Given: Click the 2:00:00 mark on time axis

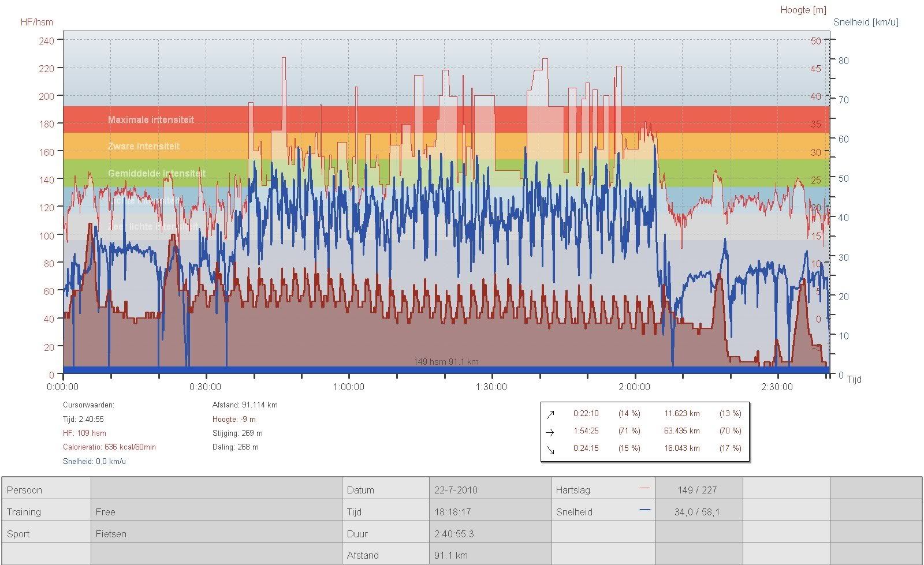Looking at the screenshot, I should tap(634, 387).
